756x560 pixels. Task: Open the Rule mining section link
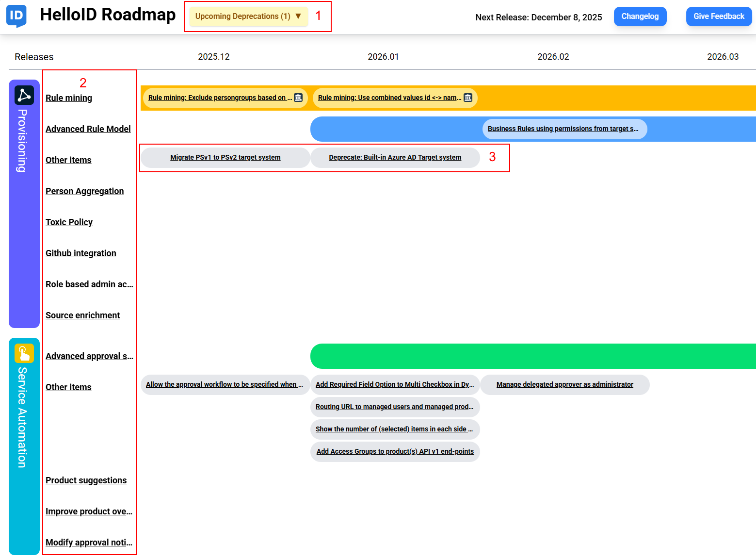68,98
